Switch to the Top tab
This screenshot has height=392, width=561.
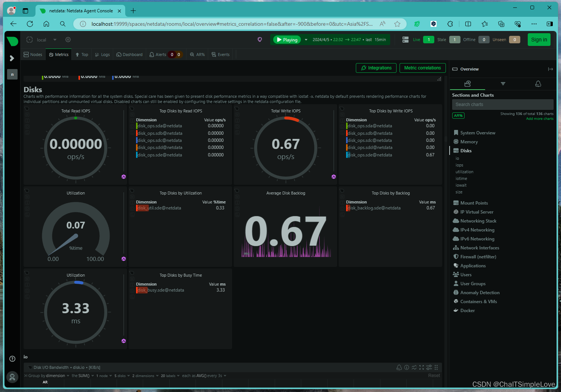[x=82, y=55]
